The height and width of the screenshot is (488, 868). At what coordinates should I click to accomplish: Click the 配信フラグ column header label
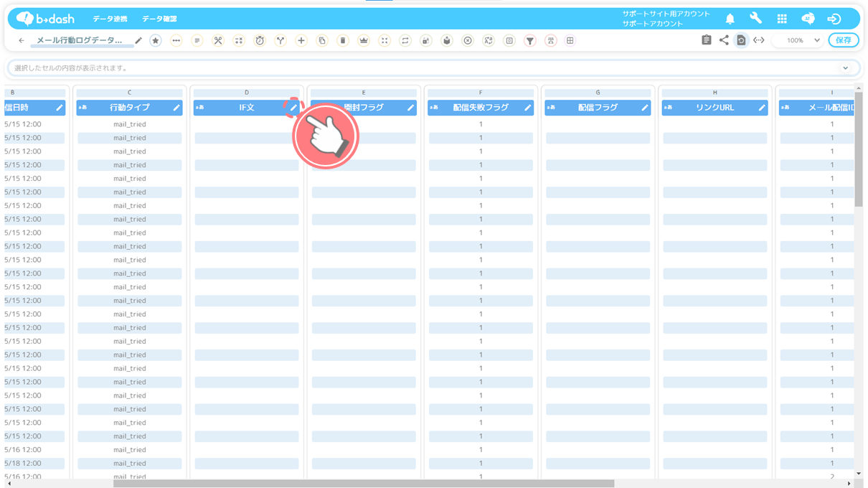coord(598,108)
